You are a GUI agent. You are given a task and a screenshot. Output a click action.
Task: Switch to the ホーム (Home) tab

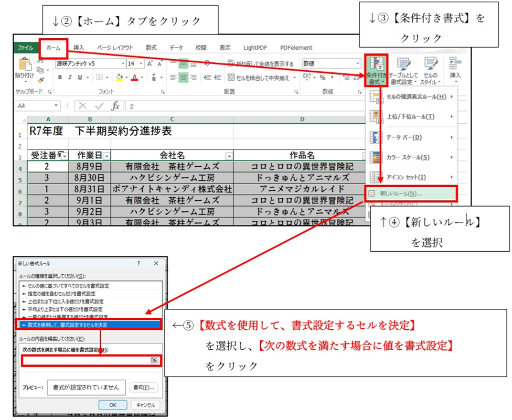coord(53,48)
